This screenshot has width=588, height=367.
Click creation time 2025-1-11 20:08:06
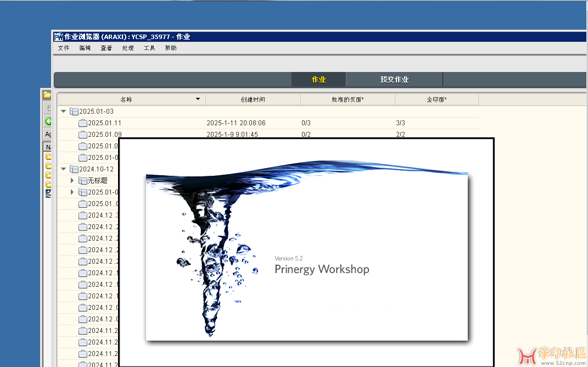236,123
